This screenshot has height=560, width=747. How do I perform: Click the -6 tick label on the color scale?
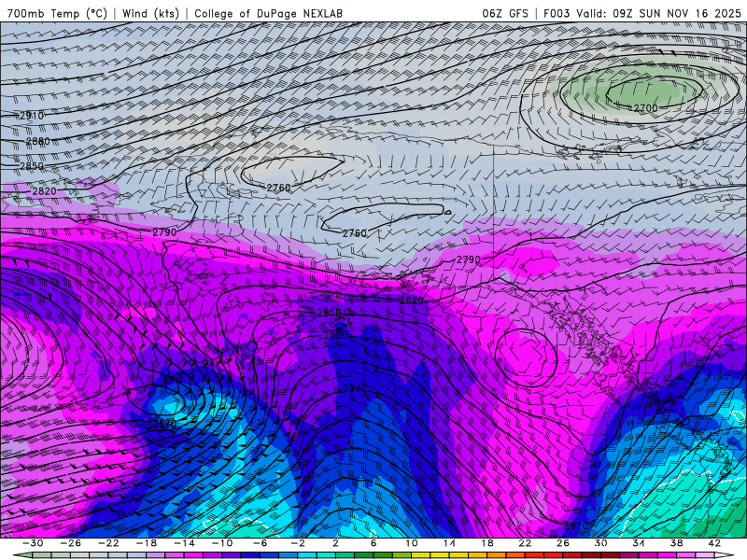point(260,543)
